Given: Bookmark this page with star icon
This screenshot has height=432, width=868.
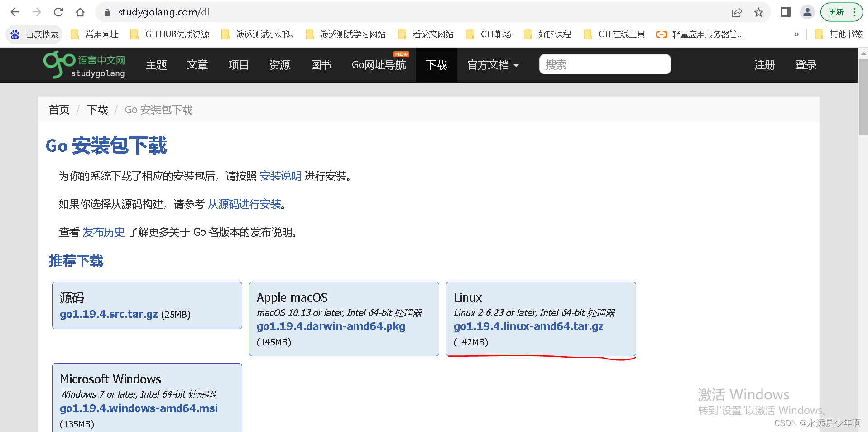Looking at the screenshot, I should point(759,13).
